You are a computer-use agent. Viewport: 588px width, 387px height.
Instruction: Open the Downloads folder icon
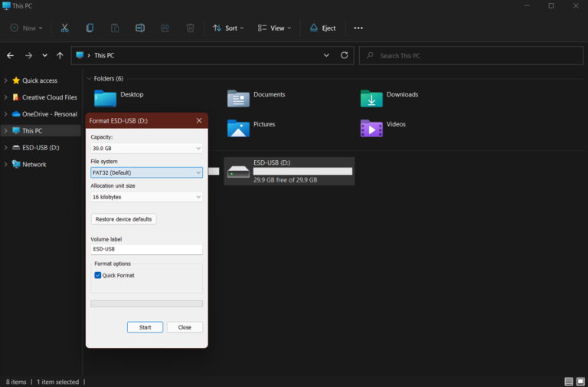click(x=371, y=99)
